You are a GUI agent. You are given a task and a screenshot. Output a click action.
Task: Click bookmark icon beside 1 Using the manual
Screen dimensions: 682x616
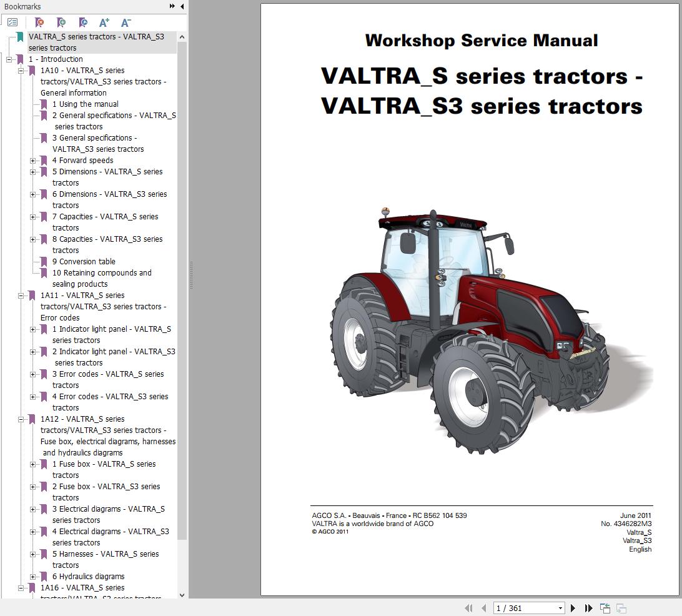point(44,104)
